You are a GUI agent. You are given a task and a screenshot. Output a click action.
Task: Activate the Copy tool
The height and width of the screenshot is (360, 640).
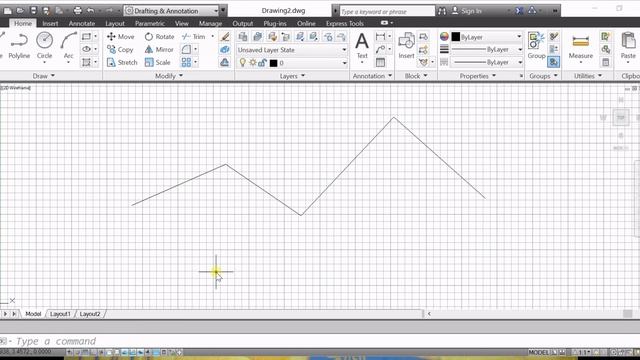(120, 49)
